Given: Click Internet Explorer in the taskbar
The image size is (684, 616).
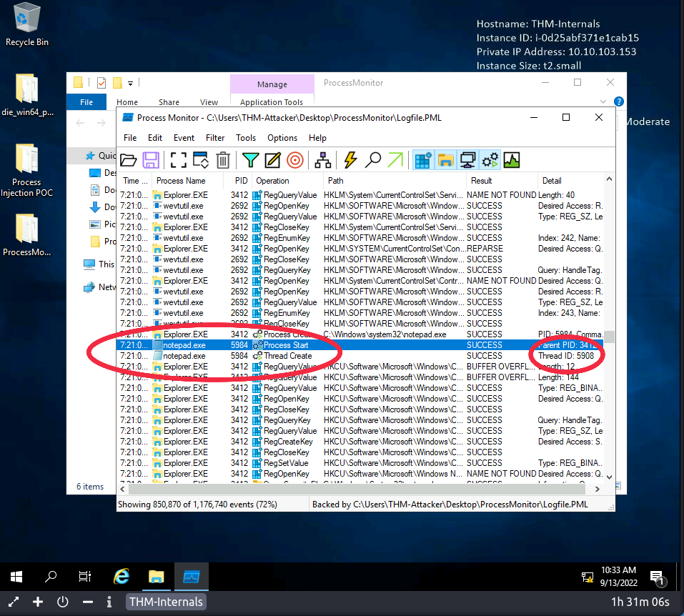Looking at the screenshot, I should (122, 577).
